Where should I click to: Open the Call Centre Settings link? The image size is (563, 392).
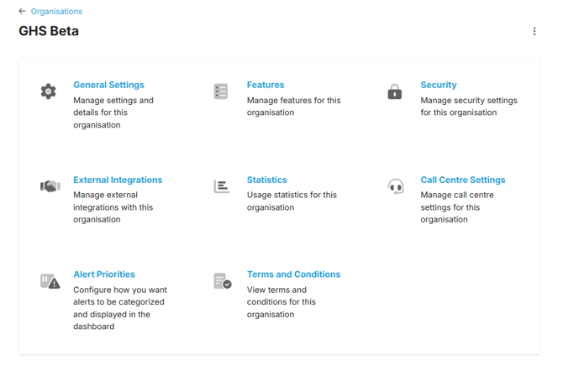point(463,180)
